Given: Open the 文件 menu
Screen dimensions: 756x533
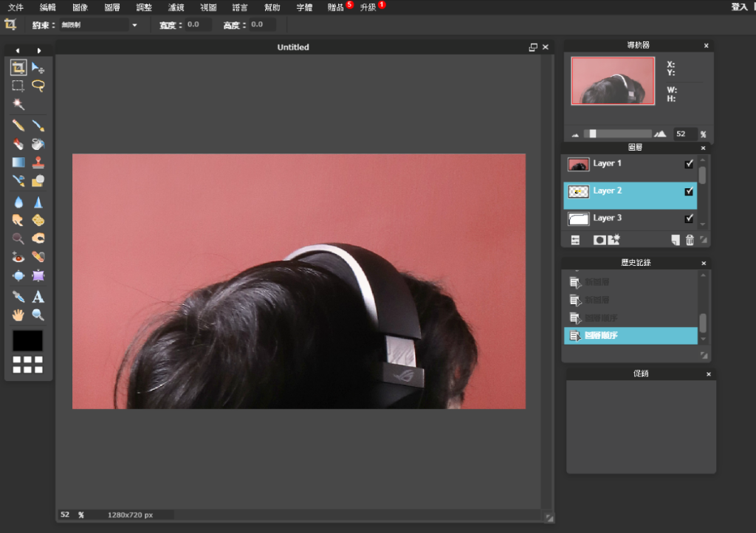Looking at the screenshot, I should (x=16, y=7).
